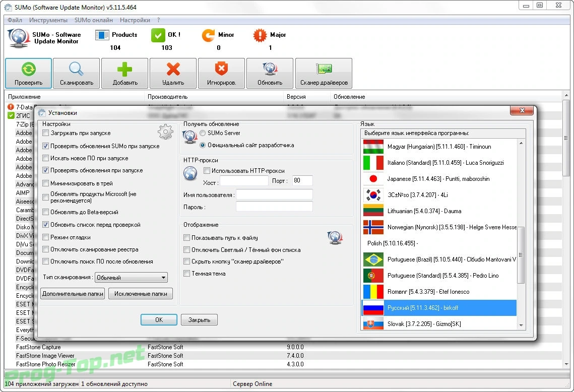This screenshot has width=574, height=392.
Task: Click the orange Minor updates icon
Action: click(x=208, y=35)
